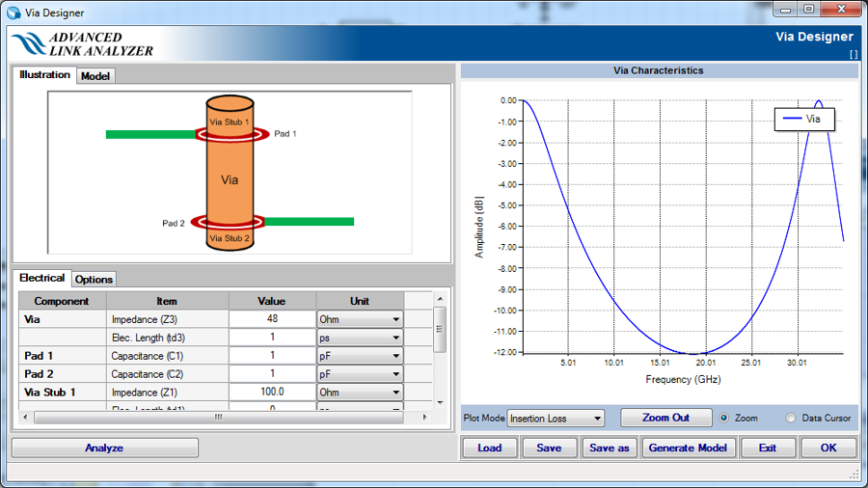The image size is (868, 488).
Task: Switch to the Model tab
Action: tap(95, 76)
